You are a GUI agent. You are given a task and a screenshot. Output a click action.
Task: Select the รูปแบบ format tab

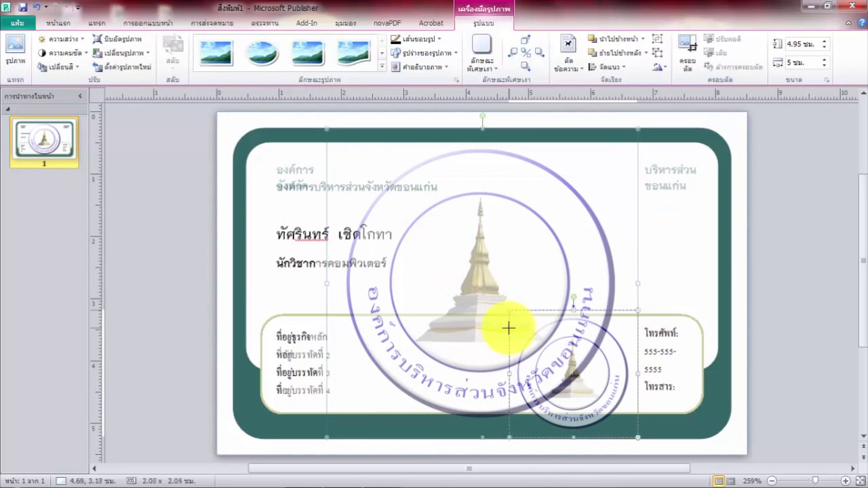[484, 23]
